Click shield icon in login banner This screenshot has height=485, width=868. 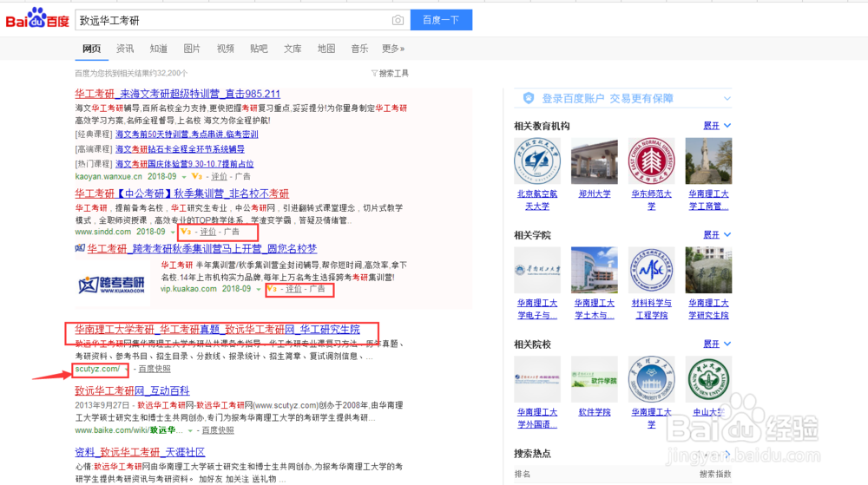pos(529,98)
